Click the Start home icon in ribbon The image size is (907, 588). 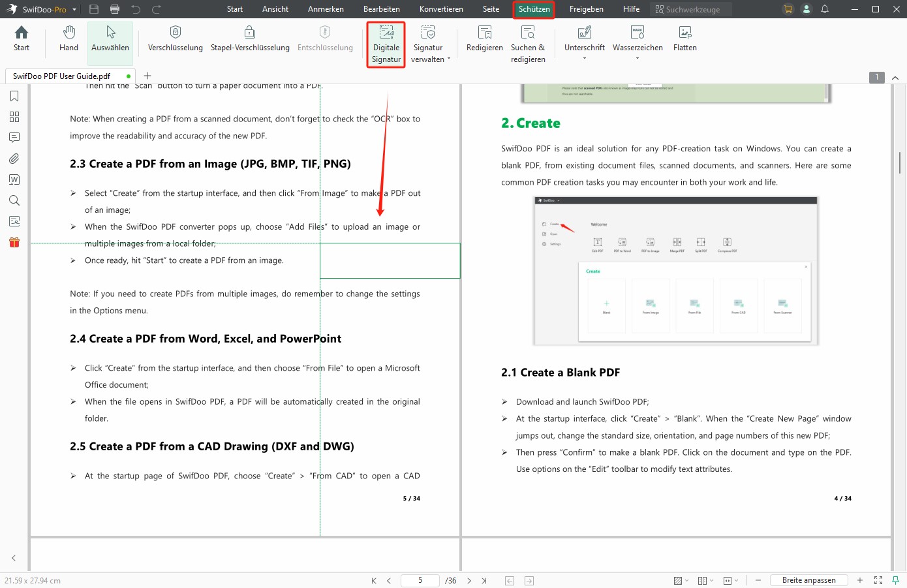tap(22, 39)
